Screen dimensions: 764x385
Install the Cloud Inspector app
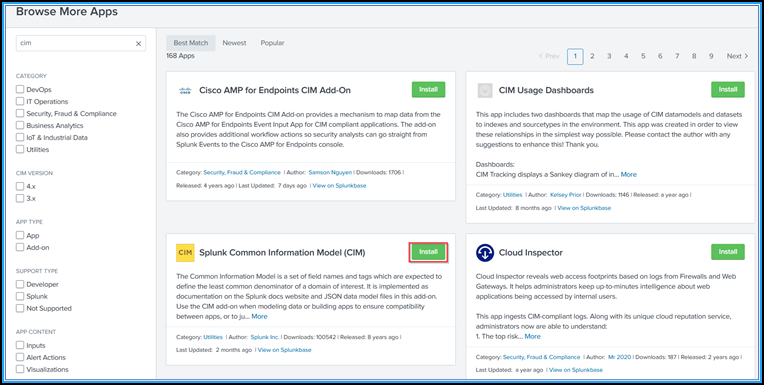coord(727,252)
